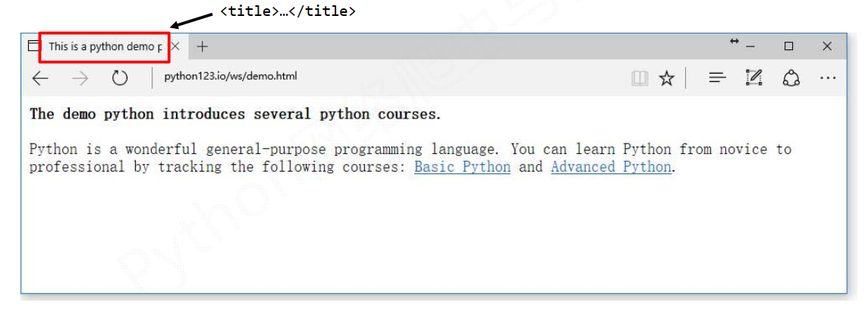The image size is (868, 312).
Task: Maximize the browser window
Action: 789,46
